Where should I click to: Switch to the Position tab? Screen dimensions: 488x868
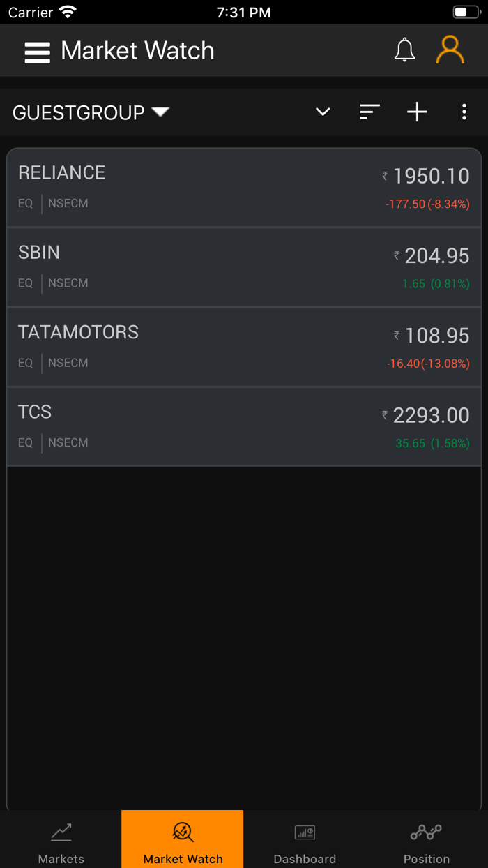pos(426,839)
